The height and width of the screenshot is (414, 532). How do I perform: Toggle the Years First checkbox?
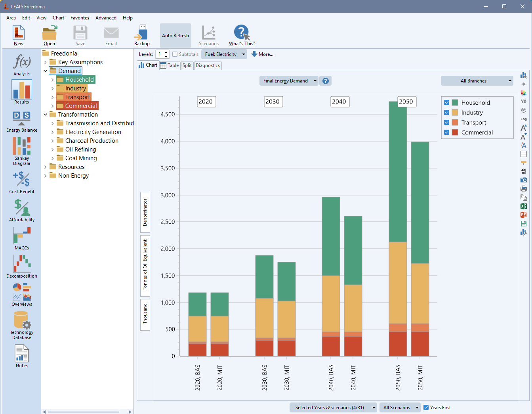tap(426, 408)
